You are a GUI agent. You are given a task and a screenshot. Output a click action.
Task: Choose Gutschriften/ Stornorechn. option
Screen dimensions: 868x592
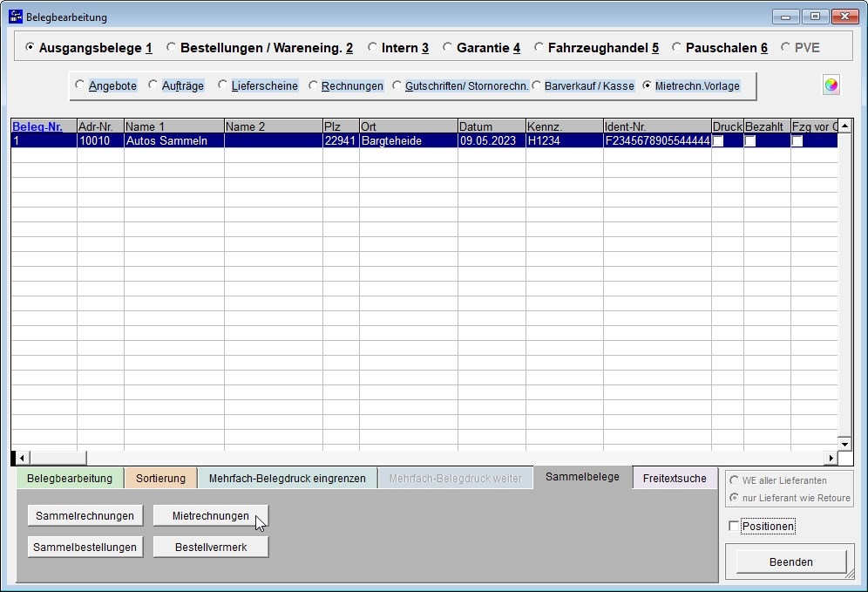(x=460, y=85)
